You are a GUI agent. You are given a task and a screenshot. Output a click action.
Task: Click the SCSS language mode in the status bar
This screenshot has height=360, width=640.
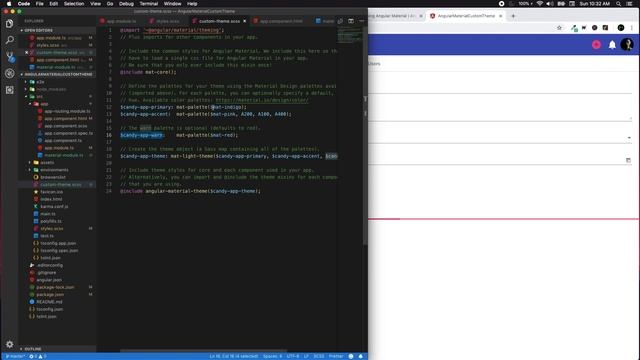click(x=318, y=356)
